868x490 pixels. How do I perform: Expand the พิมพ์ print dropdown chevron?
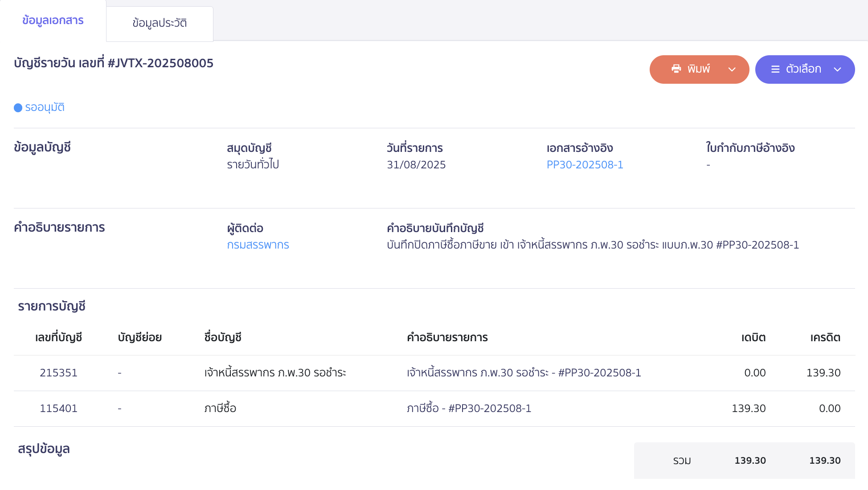[731, 69]
